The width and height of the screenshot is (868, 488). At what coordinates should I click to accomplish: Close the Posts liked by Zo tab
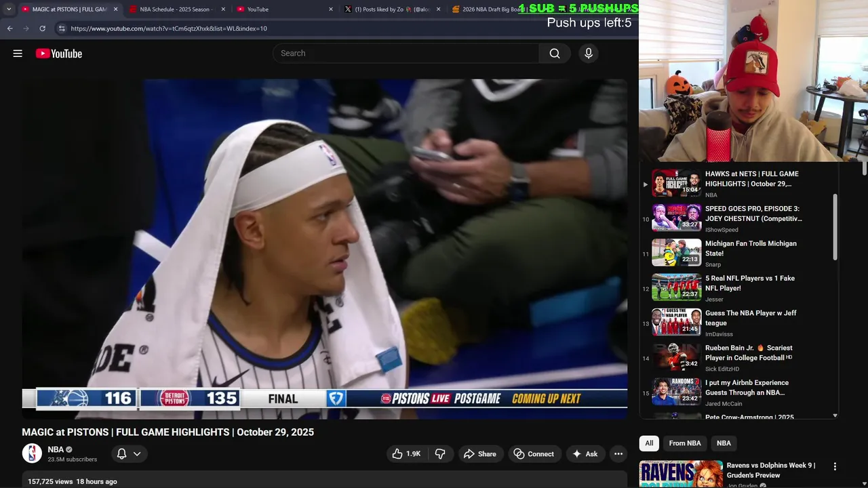439,9
